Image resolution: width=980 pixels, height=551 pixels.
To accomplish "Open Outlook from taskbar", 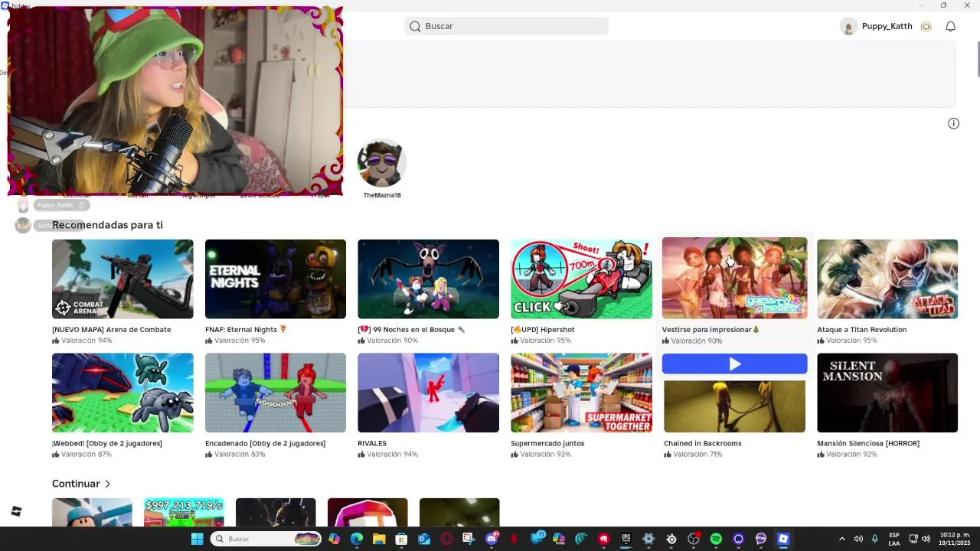I will click(424, 539).
